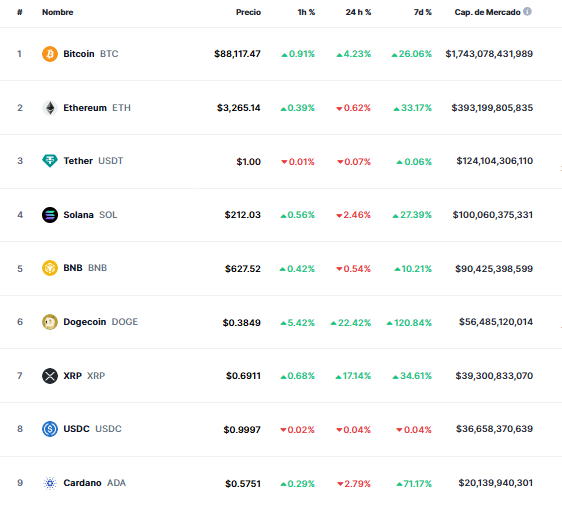Click the USDC blue logo icon

[x=50, y=429]
